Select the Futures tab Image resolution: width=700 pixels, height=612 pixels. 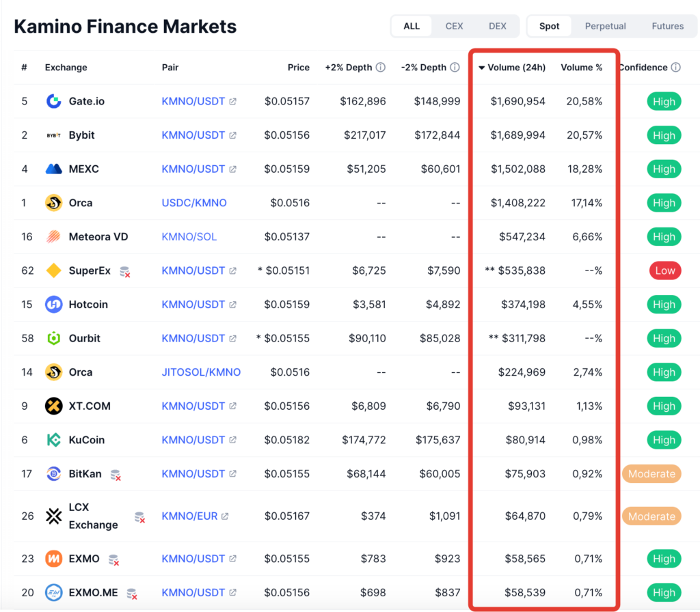[x=667, y=26]
